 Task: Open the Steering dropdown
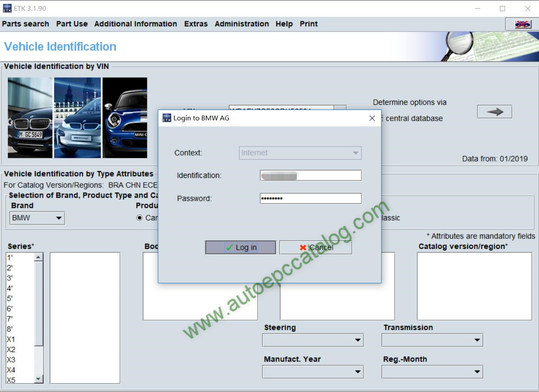pos(313,340)
